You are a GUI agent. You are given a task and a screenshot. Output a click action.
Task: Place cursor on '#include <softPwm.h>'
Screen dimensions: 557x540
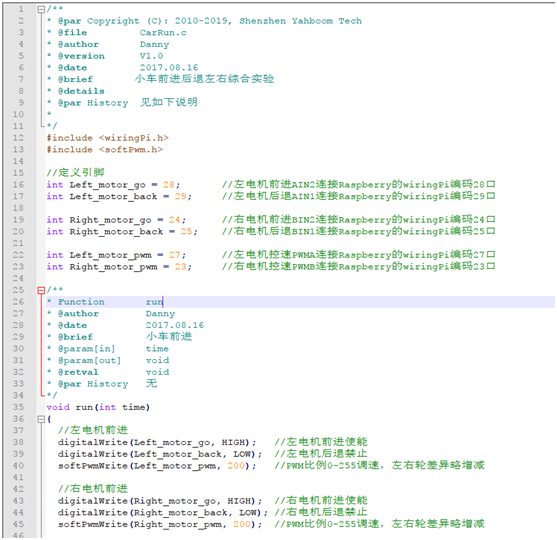click(x=105, y=150)
